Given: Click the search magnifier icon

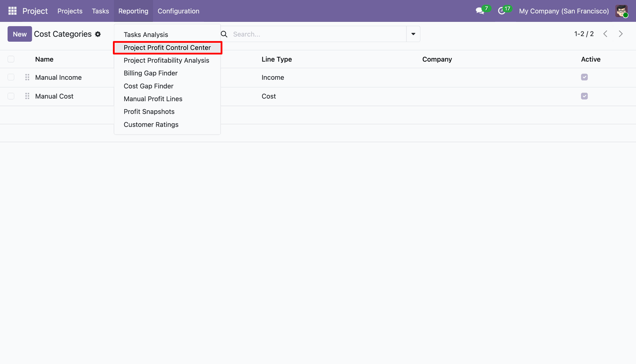Looking at the screenshot, I should tap(224, 34).
